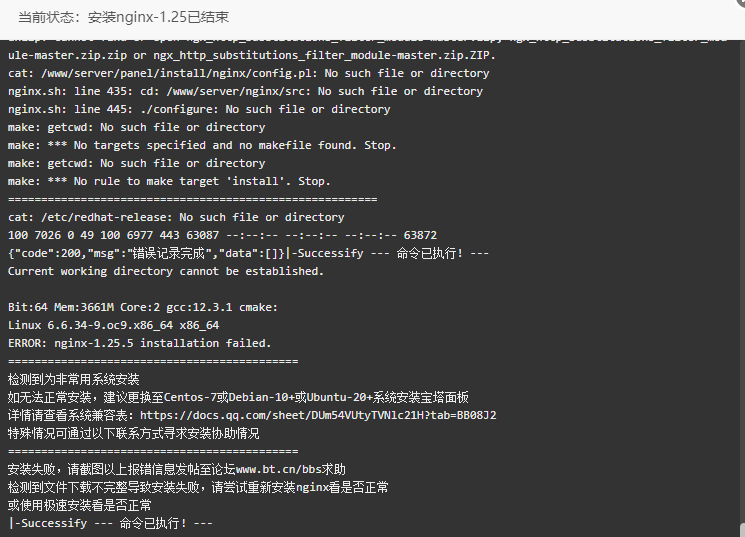The image size is (745, 537).
Task: Click the Centos-7/Debian-10/Ubuntu-20 suggestion line
Action: (238, 397)
